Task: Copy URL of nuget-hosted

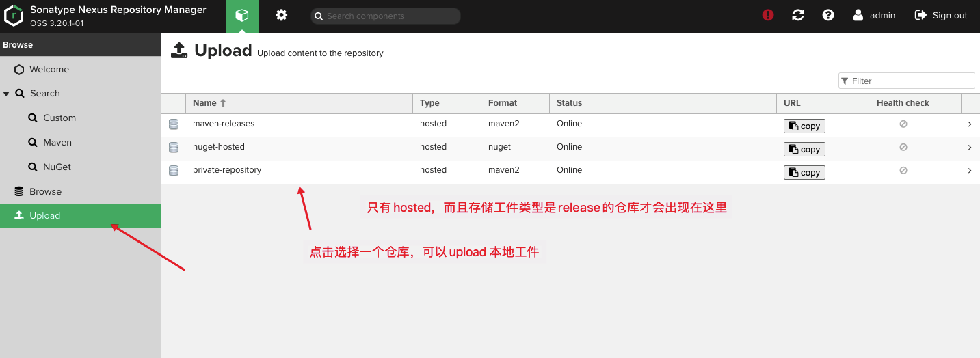Action: coord(804,150)
